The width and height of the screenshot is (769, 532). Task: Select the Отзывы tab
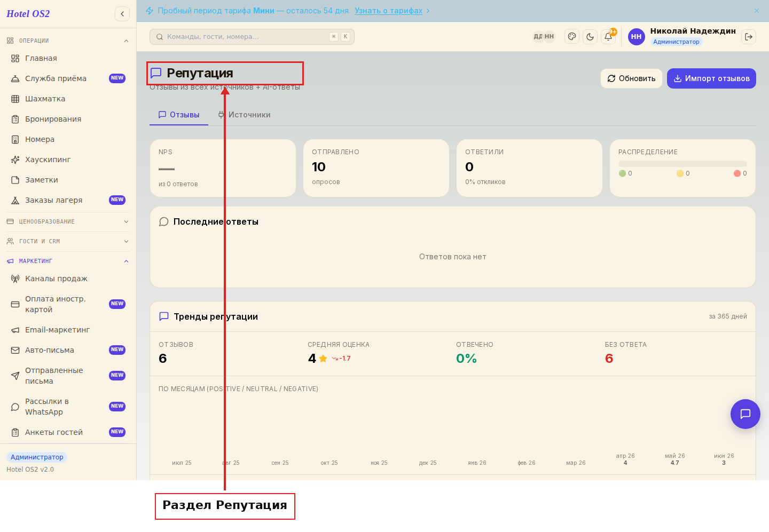[x=179, y=115]
